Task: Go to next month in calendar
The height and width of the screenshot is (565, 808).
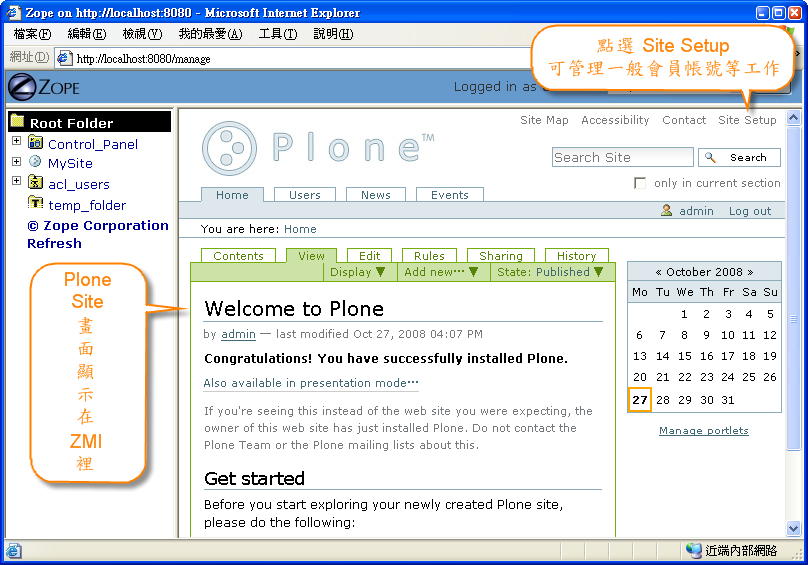Action: [750, 272]
